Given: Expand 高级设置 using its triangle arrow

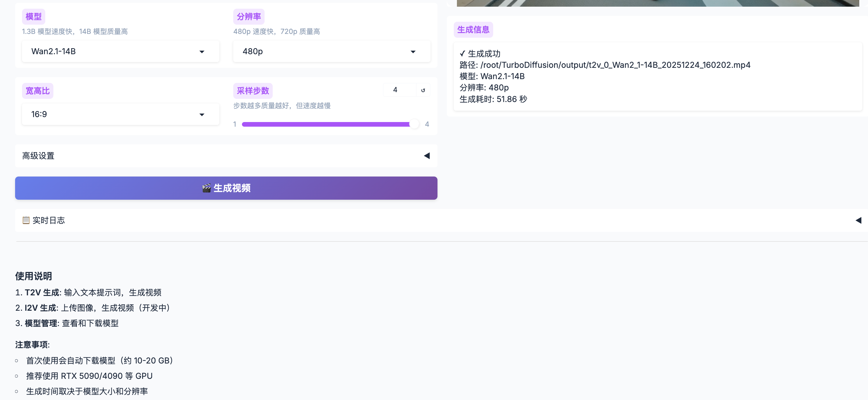Looking at the screenshot, I should pyautogui.click(x=426, y=156).
